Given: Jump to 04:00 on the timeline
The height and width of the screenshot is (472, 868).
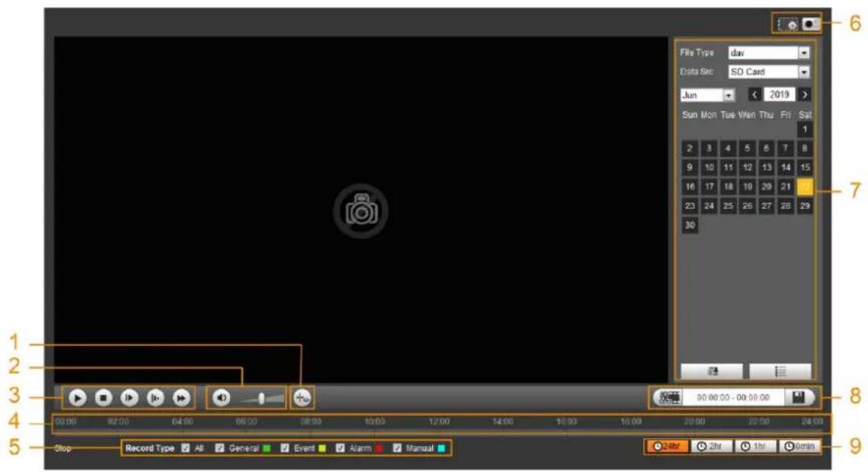Looking at the screenshot, I should coord(182,421).
